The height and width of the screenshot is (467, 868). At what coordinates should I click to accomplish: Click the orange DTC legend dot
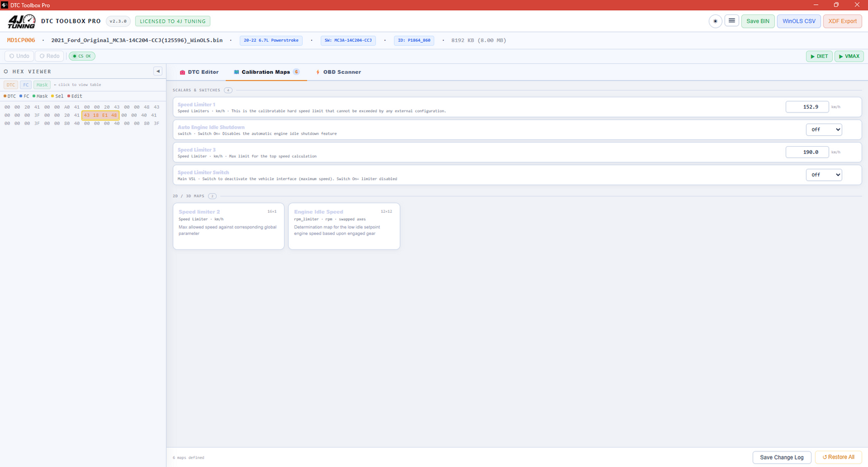pos(5,96)
